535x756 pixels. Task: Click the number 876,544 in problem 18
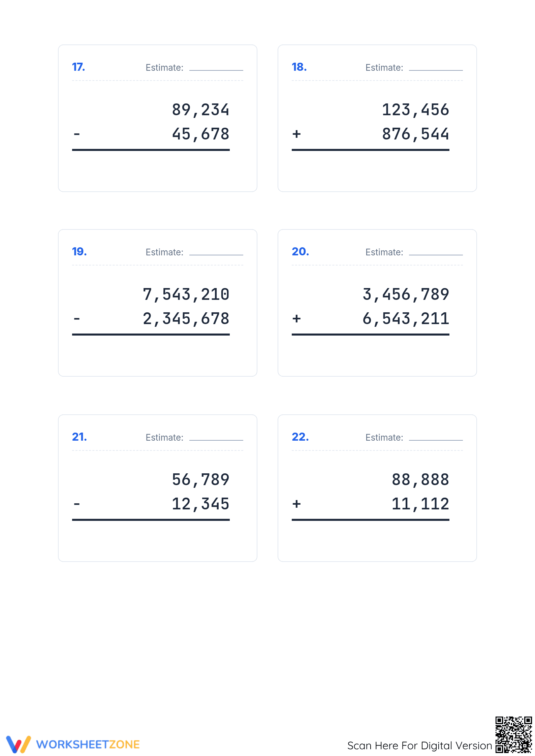(416, 134)
